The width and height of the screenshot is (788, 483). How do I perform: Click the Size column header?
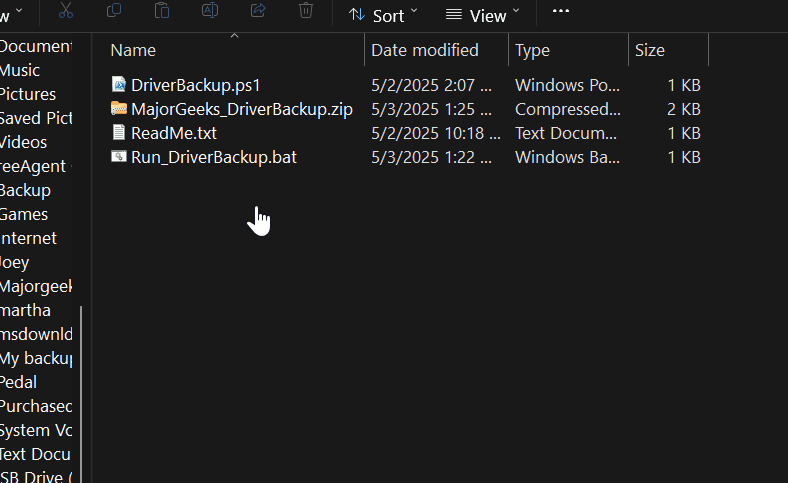click(x=650, y=50)
